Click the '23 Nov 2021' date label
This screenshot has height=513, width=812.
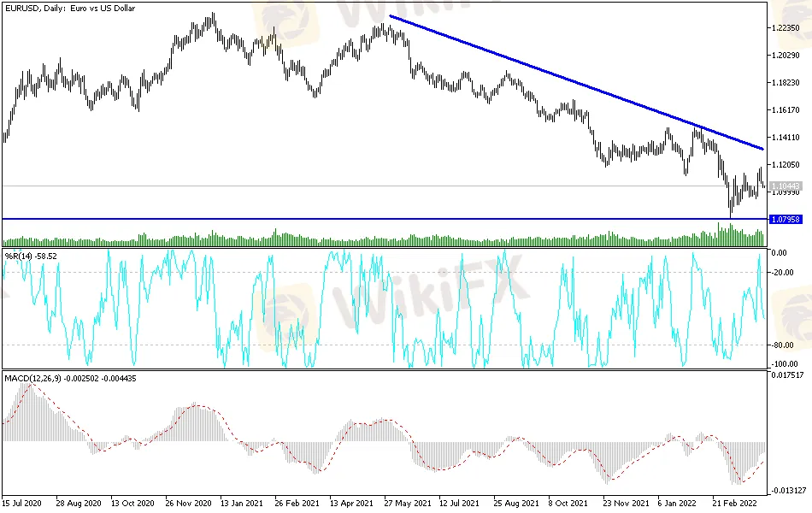pyautogui.click(x=626, y=503)
